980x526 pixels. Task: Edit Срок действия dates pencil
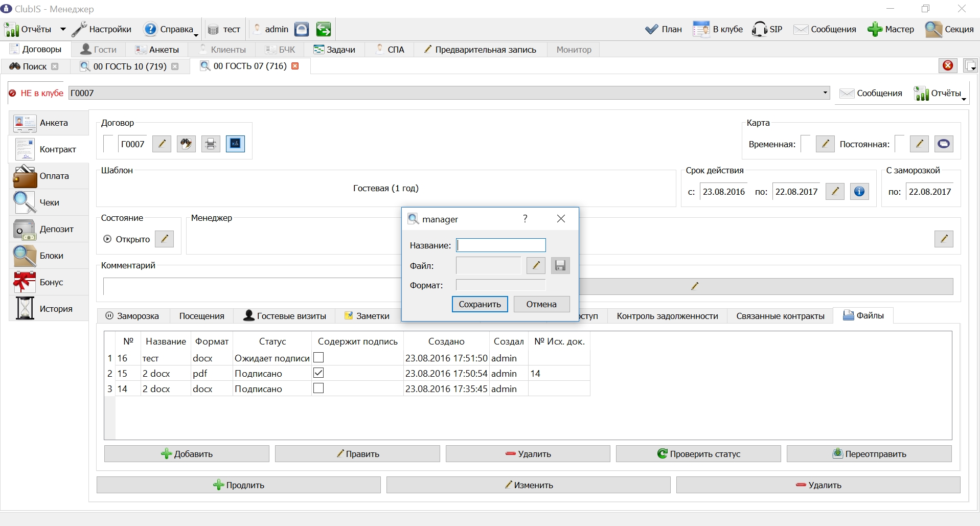[835, 191]
